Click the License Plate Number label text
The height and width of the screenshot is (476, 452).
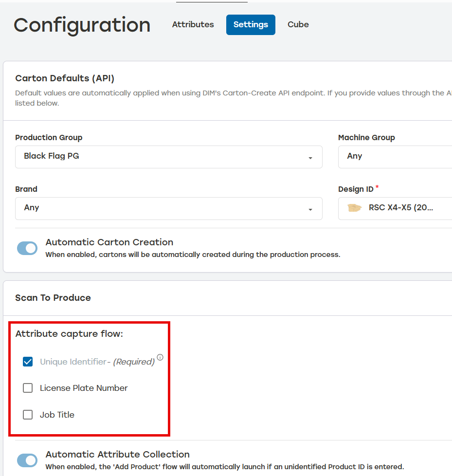tap(84, 388)
